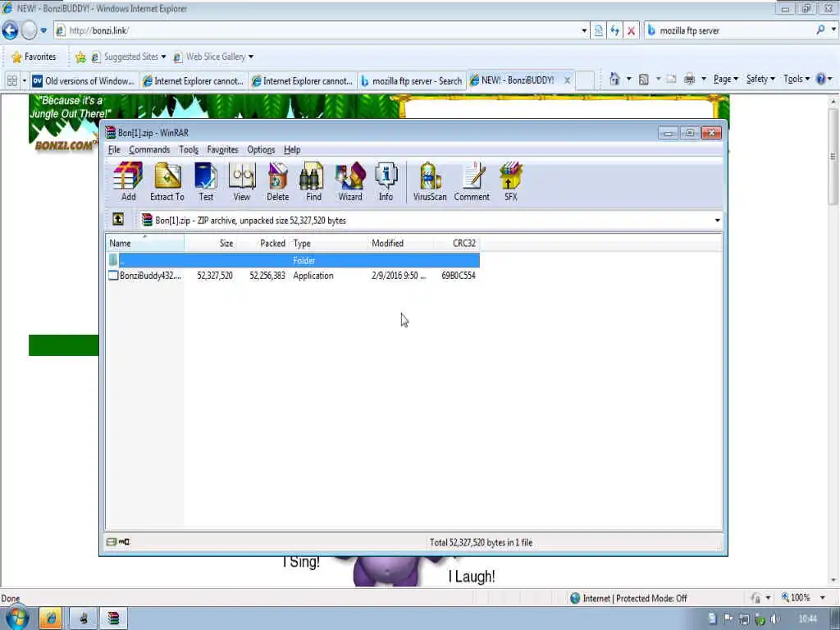
Task: Click the volume speaker tray icon
Action: (774, 619)
